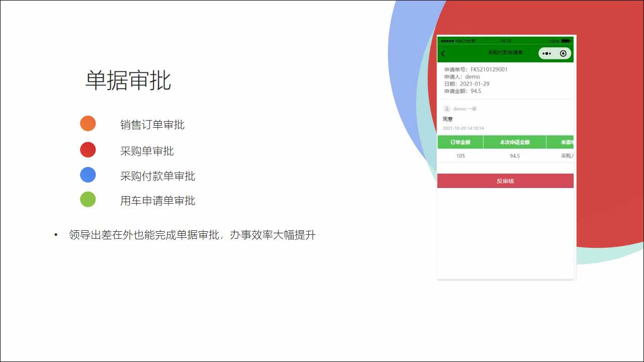
Task: Click the application number FKS210129001 line
Action: point(475,69)
